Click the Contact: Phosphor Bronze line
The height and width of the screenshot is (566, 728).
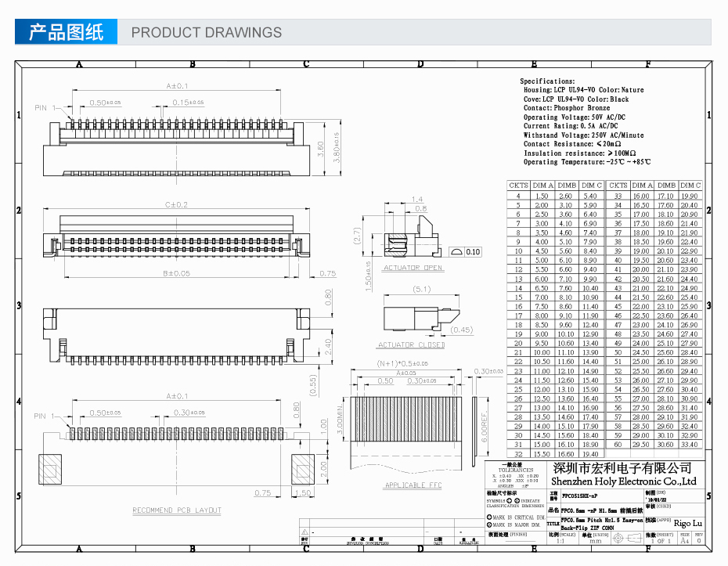coord(567,108)
